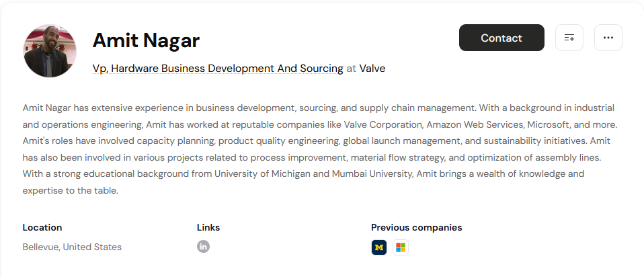Select the Microsoft logo under Previous companies
This screenshot has height=277, width=644.
tap(401, 247)
